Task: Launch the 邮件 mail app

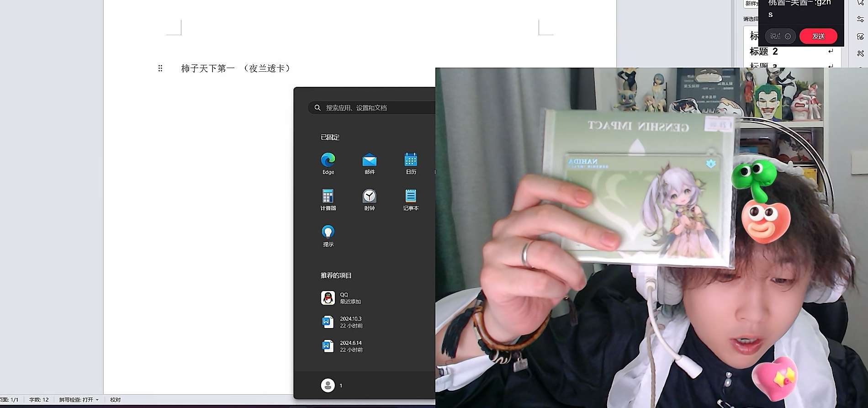Action: coord(370,164)
